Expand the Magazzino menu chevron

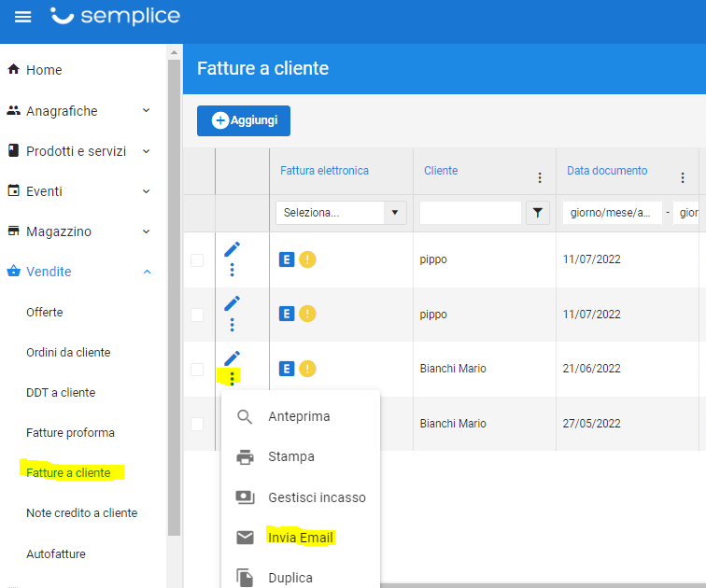(147, 231)
